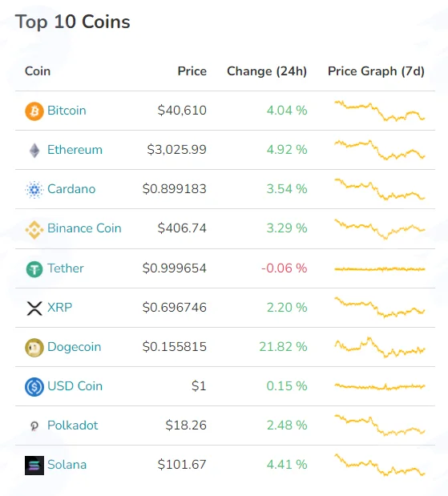
Task: Open the Solana coin link
Action: pyautogui.click(x=67, y=465)
